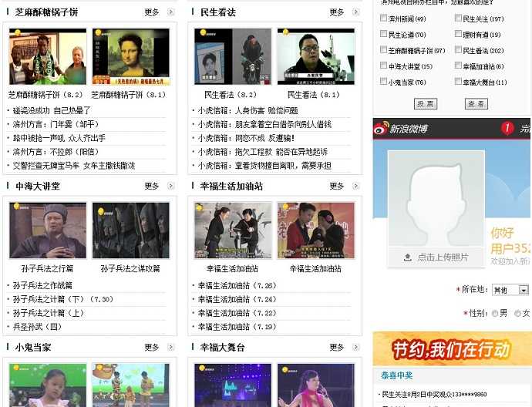The image size is (532, 407).
Task: Click 更多 link for 民生看法 section
Action: (x=337, y=12)
